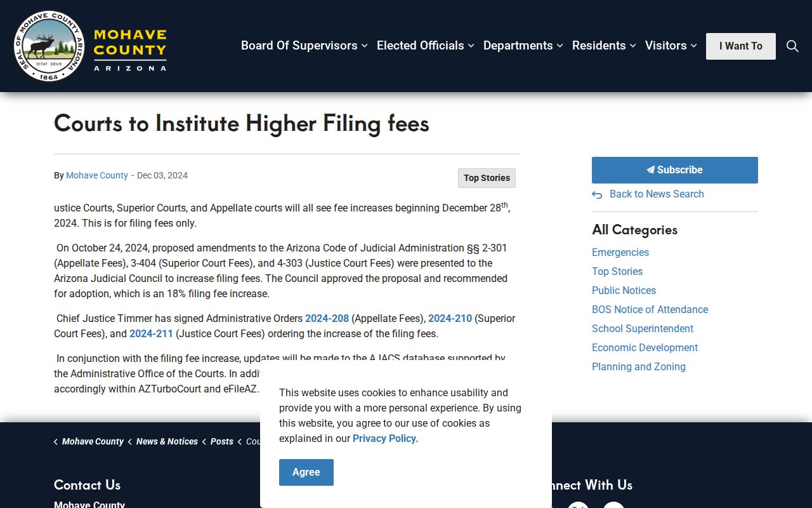Agree to the cookie notice
The width and height of the screenshot is (812, 508).
coord(306,472)
